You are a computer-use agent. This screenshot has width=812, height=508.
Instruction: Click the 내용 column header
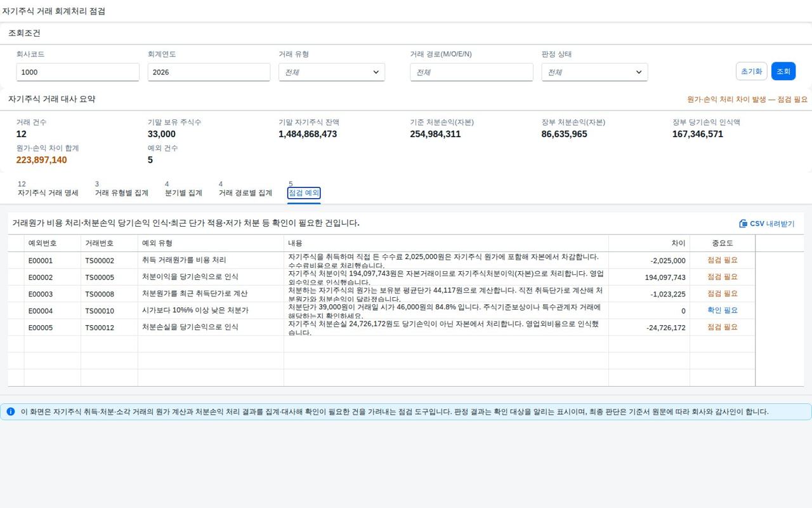click(446, 243)
